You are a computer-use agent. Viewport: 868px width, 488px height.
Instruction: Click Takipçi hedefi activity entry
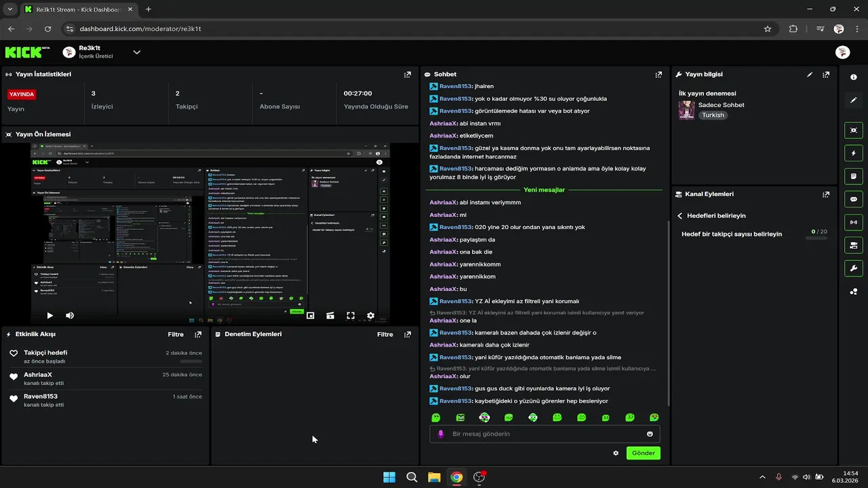106,357
